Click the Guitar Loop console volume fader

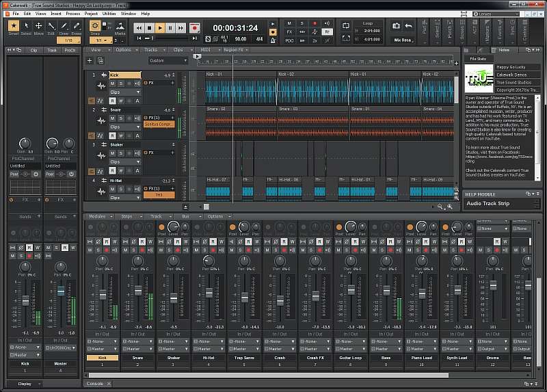tap(351, 289)
